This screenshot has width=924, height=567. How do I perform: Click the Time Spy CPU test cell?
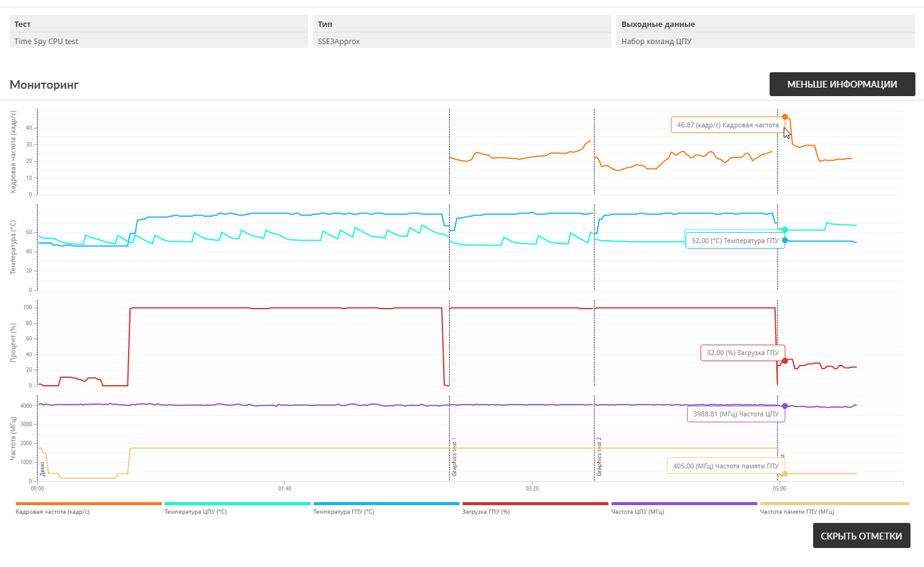159,42
